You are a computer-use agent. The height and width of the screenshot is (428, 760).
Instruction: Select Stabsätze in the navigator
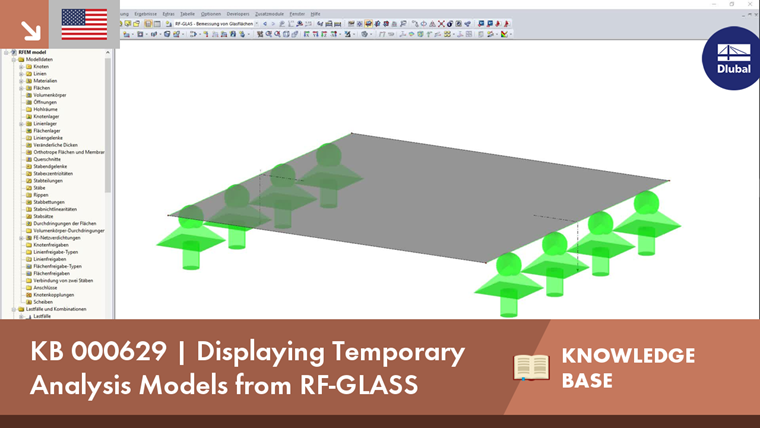pos(43,216)
